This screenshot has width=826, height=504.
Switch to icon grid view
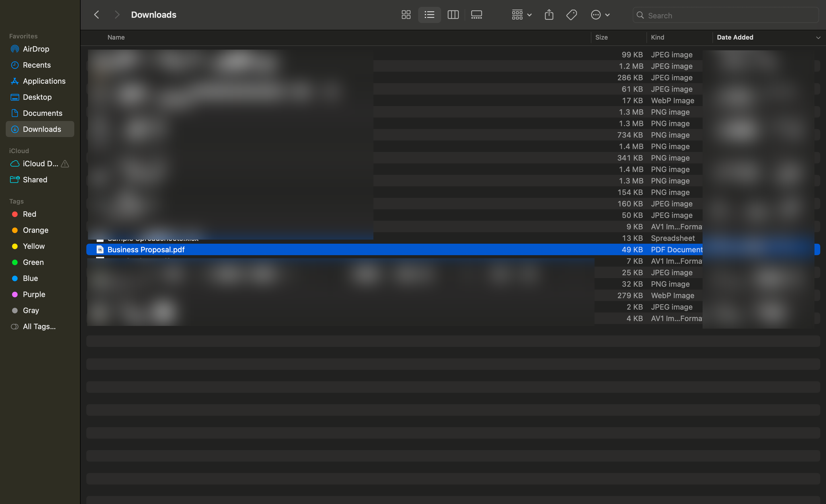click(406, 15)
